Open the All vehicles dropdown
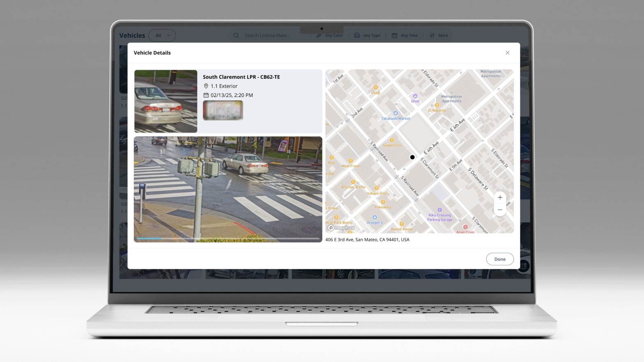644x362 pixels. (162, 35)
